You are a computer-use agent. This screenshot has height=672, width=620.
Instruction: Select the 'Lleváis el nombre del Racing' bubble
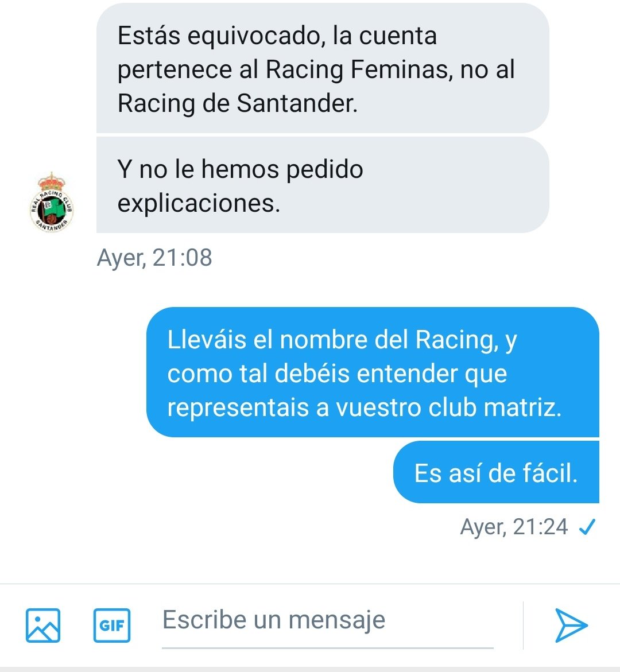373,372
